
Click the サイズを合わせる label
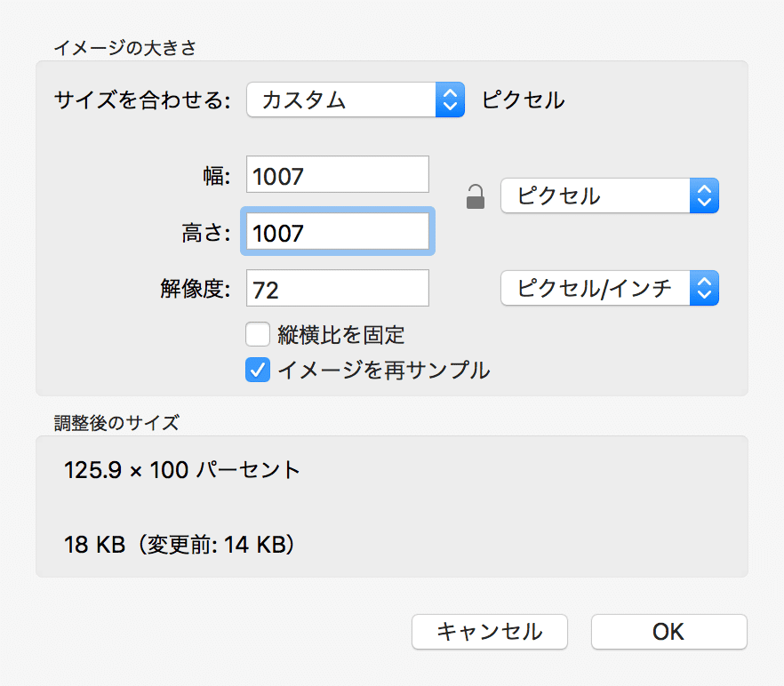(x=142, y=100)
